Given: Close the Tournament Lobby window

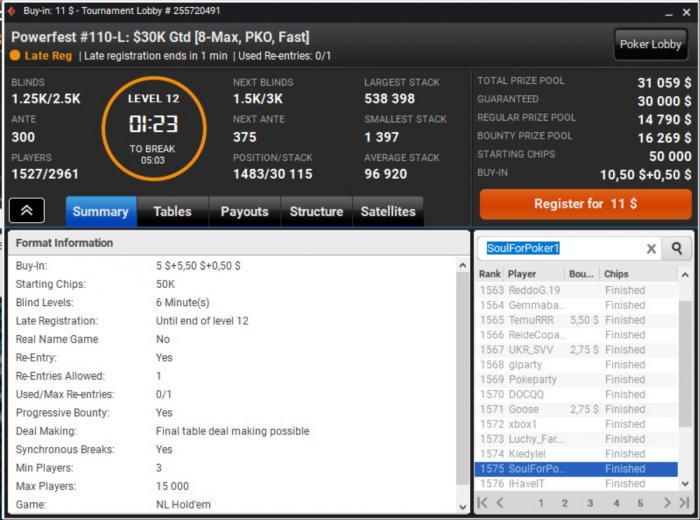Looking at the screenshot, I should [687, 12].
